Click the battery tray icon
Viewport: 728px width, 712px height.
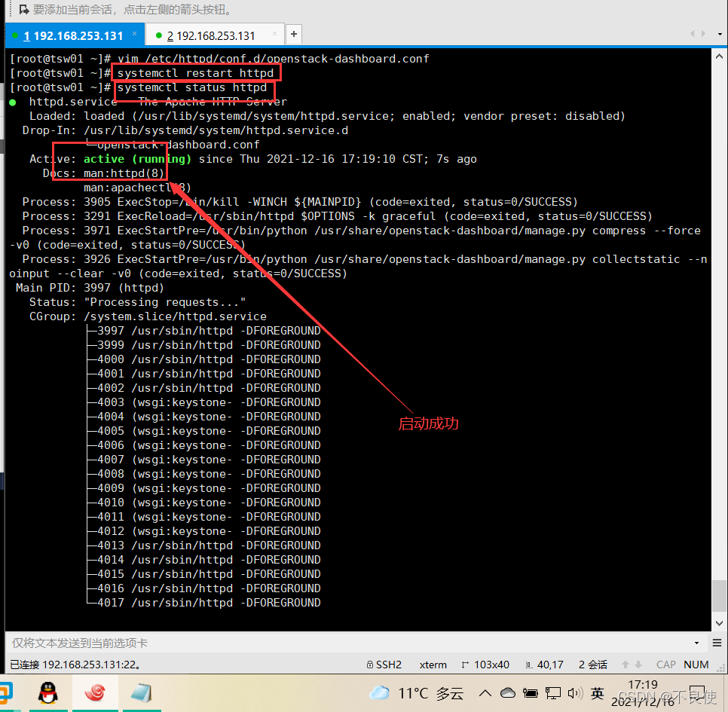530,693
